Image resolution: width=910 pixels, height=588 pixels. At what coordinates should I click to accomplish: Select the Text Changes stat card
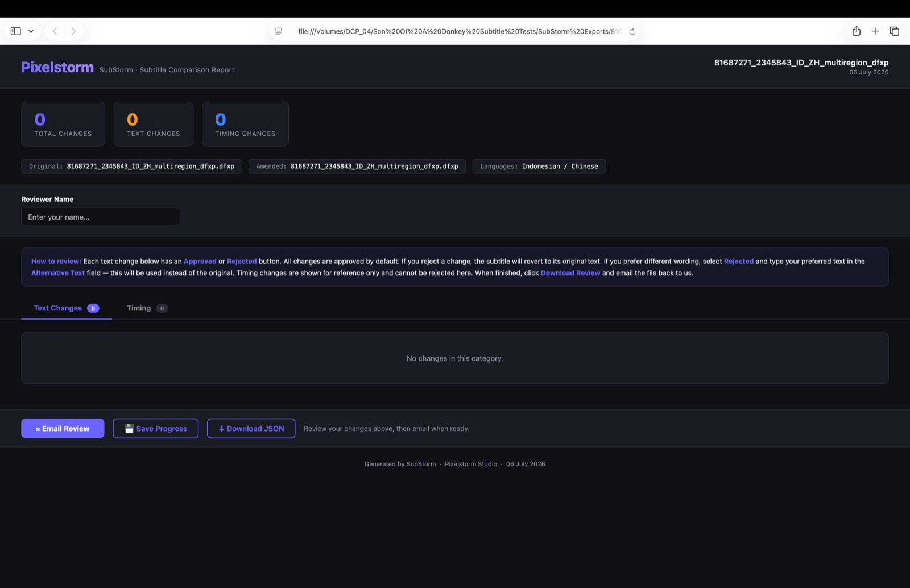pyautogui.click(x=154, y=124)
